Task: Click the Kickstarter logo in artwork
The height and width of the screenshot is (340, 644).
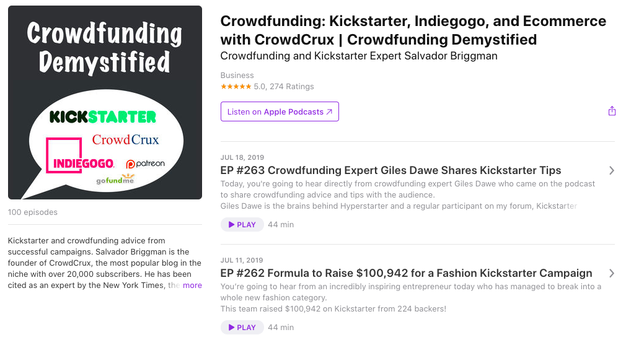Action: [103, 116]
